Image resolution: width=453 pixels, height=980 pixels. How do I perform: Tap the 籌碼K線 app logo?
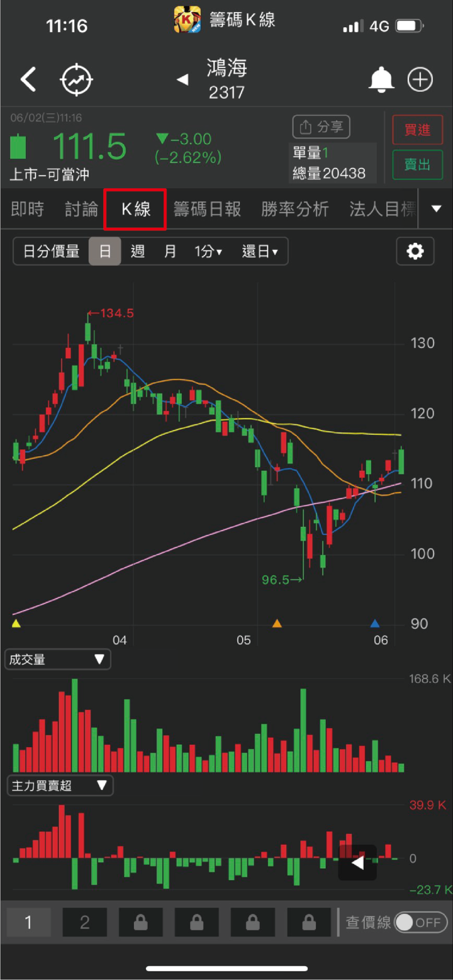click(187, 20)
